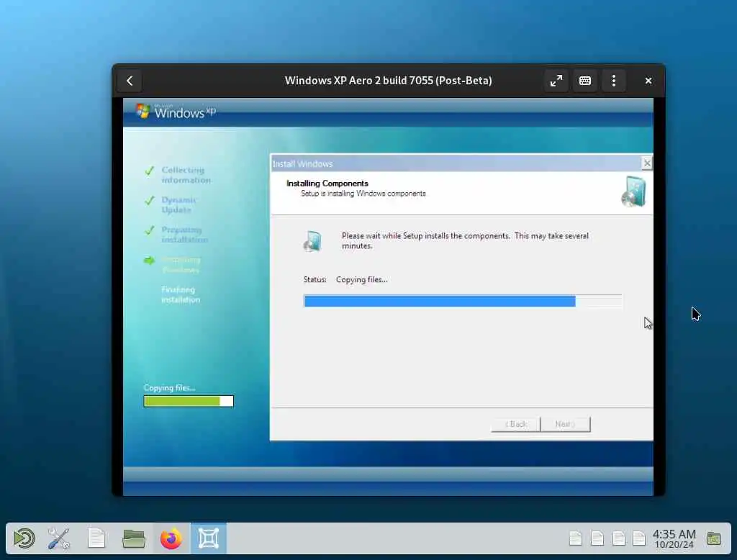Click the disabled Back button in setup

pos(515,424)
